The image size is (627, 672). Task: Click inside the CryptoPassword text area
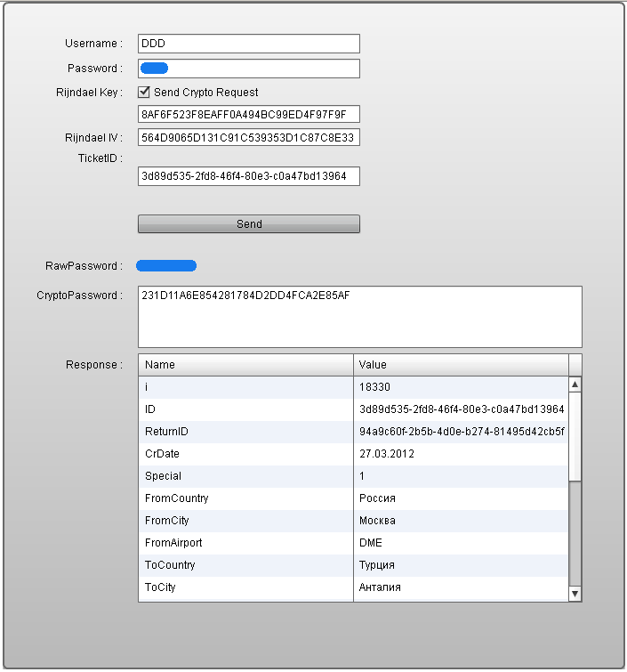pyautogui.click(x=360, y=317)
